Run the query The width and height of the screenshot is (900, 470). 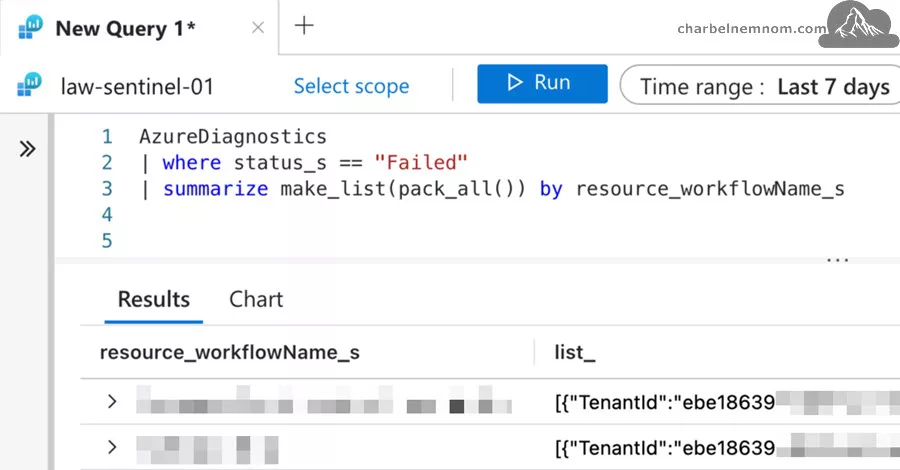coord(542,84)
